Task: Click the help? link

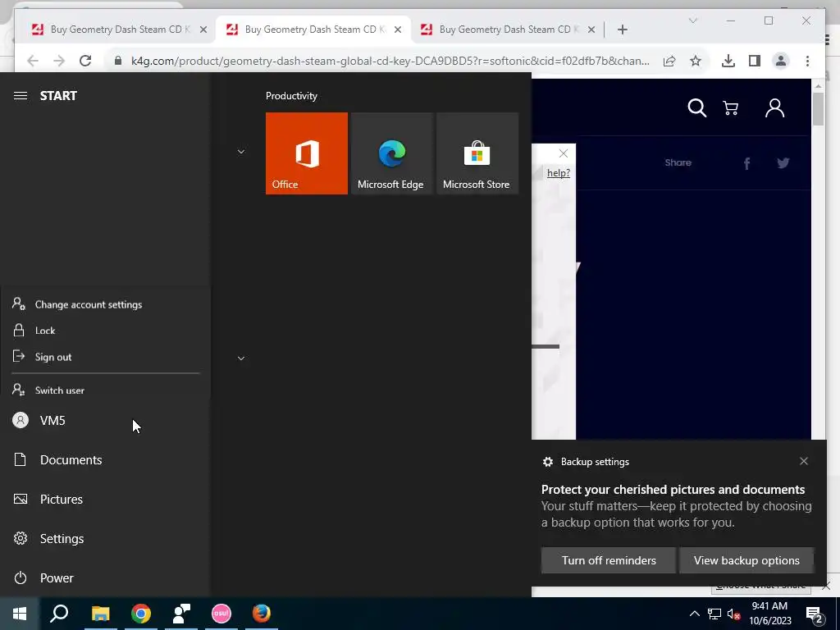Action: (x=558, y=173)
